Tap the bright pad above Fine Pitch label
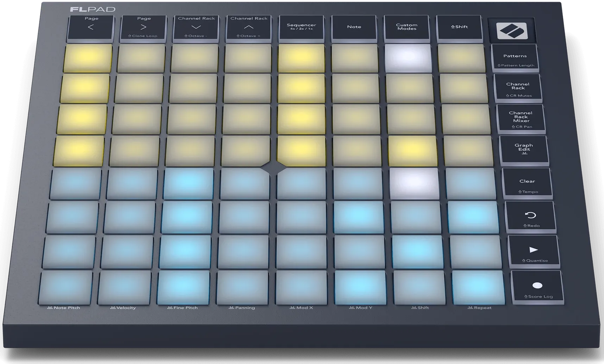Image resolution: width=604 pixels, height=364 pixels. pos(184,287)
